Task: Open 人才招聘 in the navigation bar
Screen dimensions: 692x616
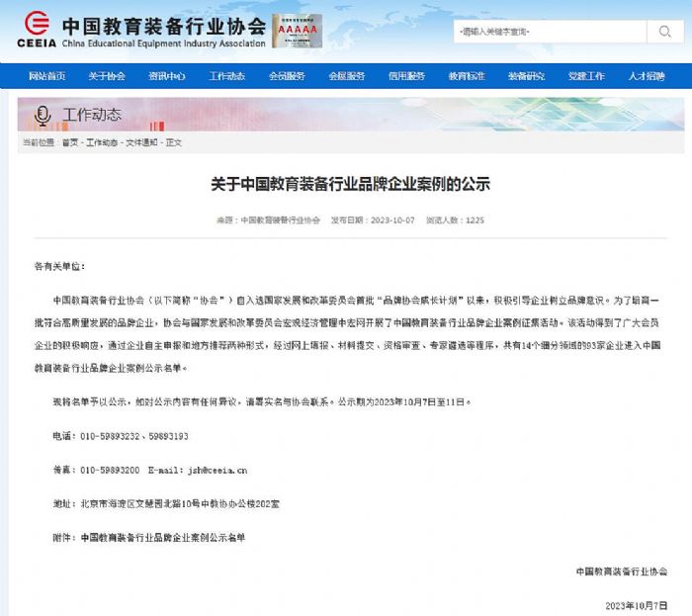Action: tap(646, 76)
